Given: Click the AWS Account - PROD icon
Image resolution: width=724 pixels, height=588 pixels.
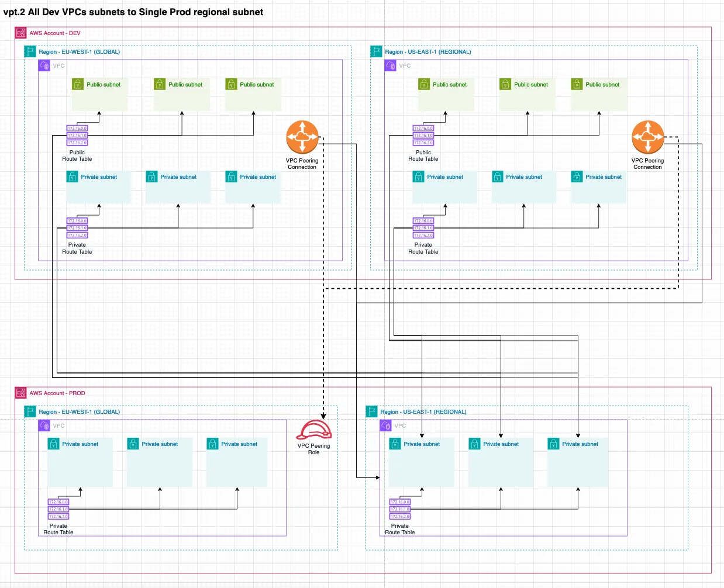Looking at the screenshot, I should pos(21,393).
